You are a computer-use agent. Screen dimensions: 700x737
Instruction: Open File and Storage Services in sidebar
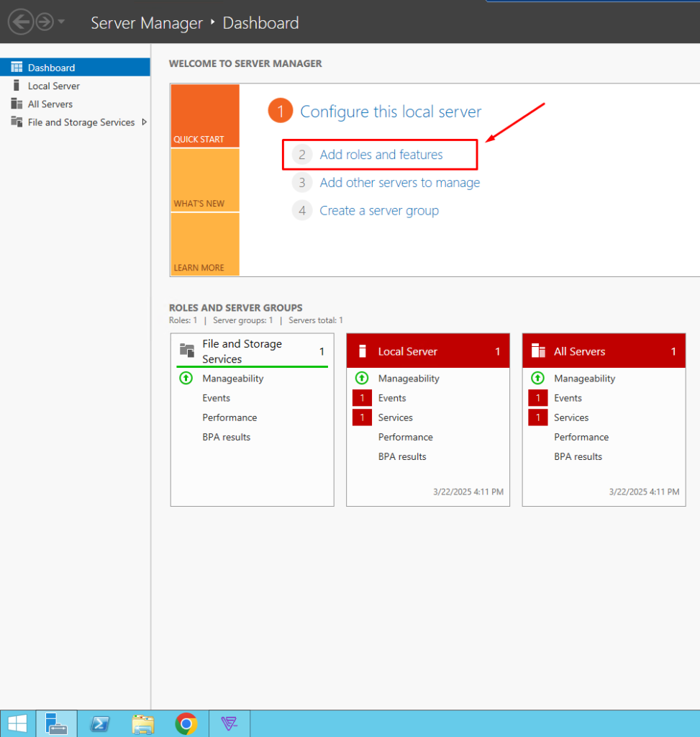[81, 122]
